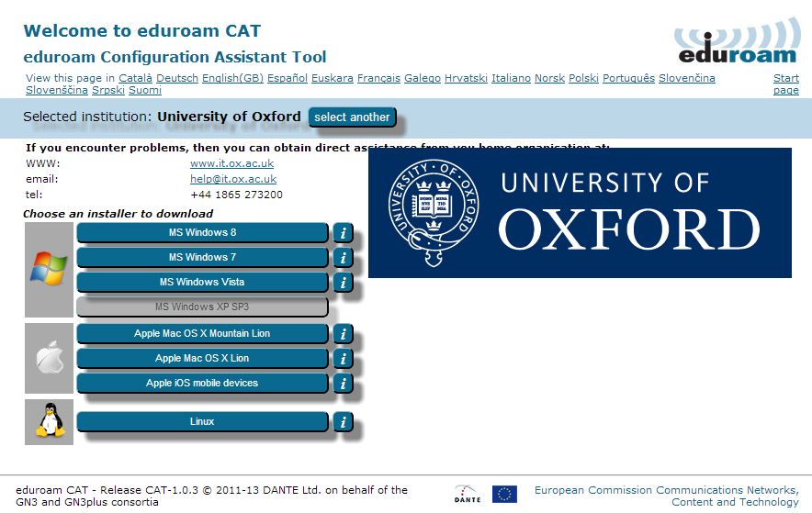The height and width of the screenshot is (513, 812).
Task: View page in Srpski
Action: tap(108, 90)
